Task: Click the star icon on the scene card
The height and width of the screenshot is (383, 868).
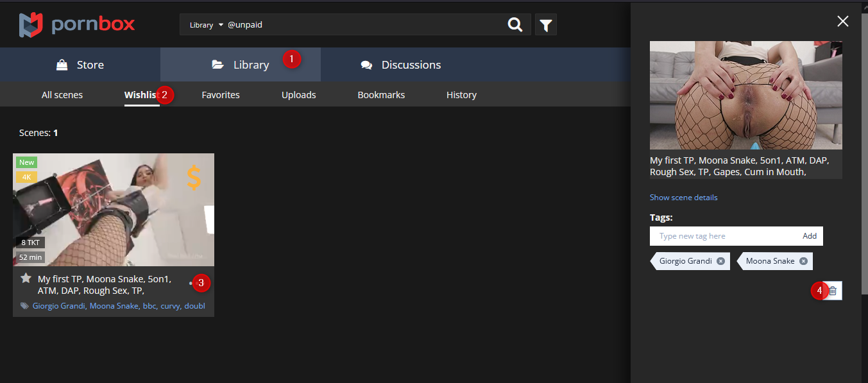Action: pos(26,278)
